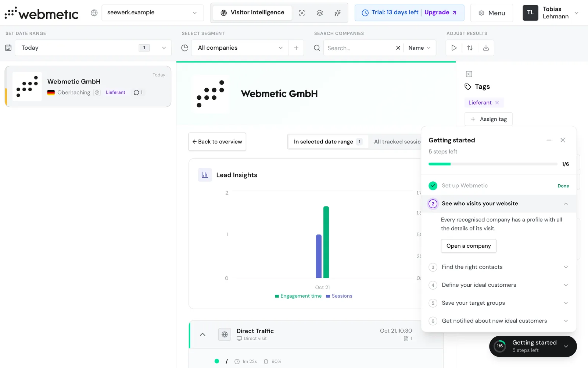
Task: Open the Tobias Lehmann account menu
Action: 551,13
